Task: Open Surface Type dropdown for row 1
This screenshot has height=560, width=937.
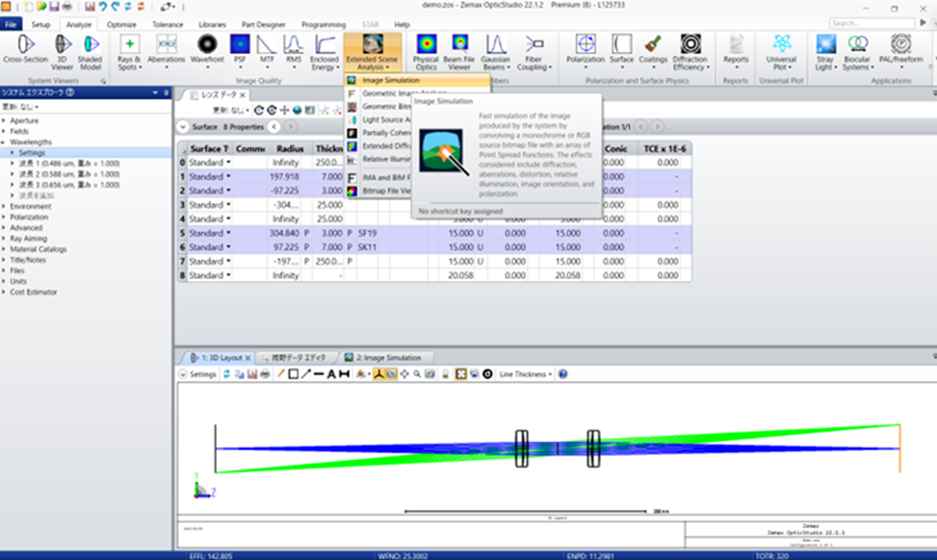Action: click(228, 177)
